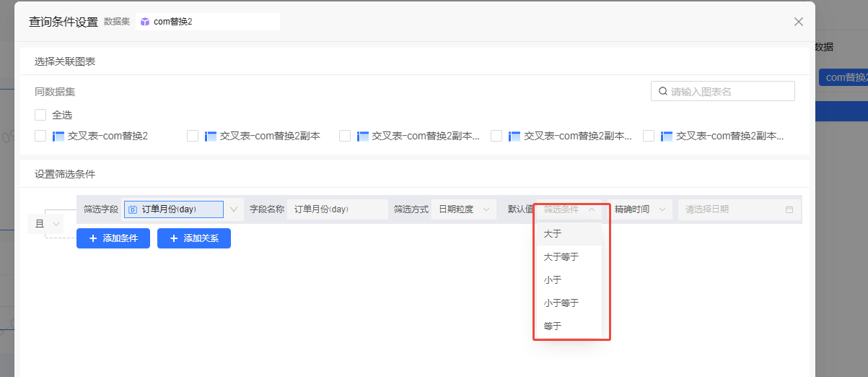Click the 字段名称 text input
Viewport: 868px width, 377px height.
(336, 209)
